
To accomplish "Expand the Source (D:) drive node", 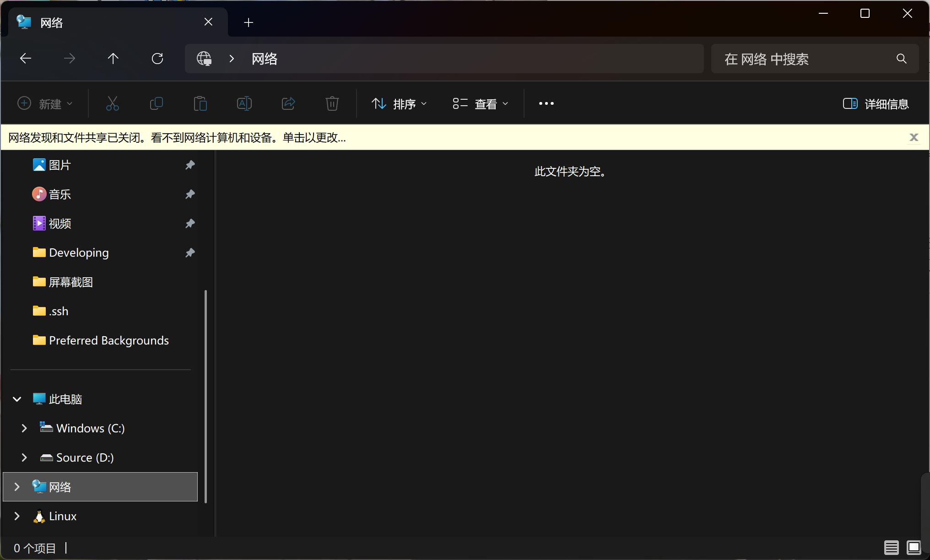I will (x=24, y=458).
